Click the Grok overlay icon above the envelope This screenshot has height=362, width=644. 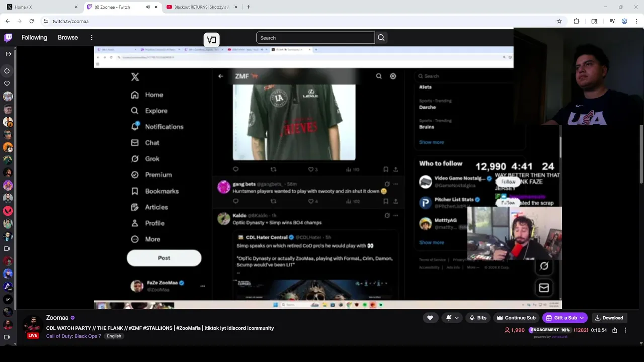[544, 266]
